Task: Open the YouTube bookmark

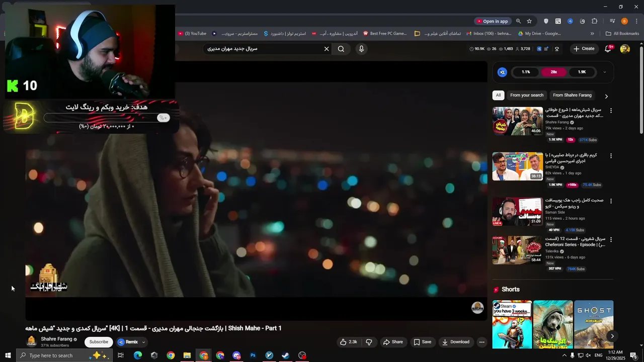Action: click(x=192, y=34)
